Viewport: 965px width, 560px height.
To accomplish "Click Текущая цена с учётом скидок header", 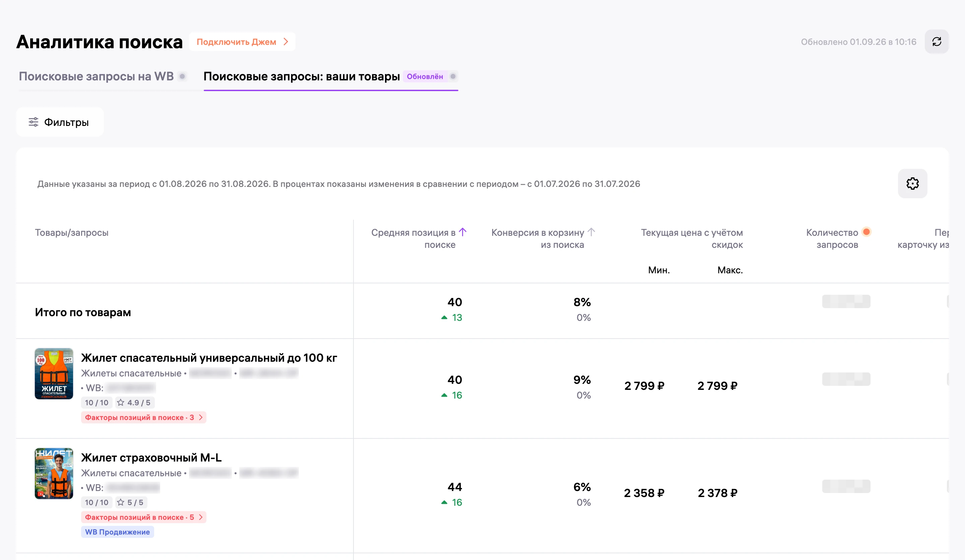I will [692, 238].
